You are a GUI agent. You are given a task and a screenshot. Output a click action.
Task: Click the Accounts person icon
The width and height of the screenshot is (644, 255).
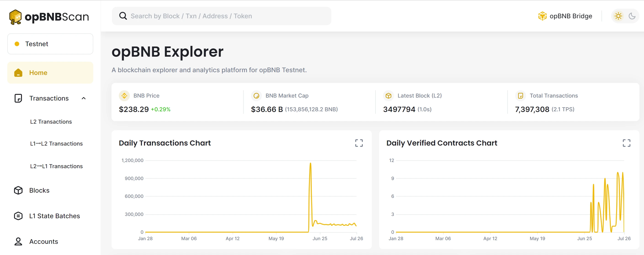point(18,242)
